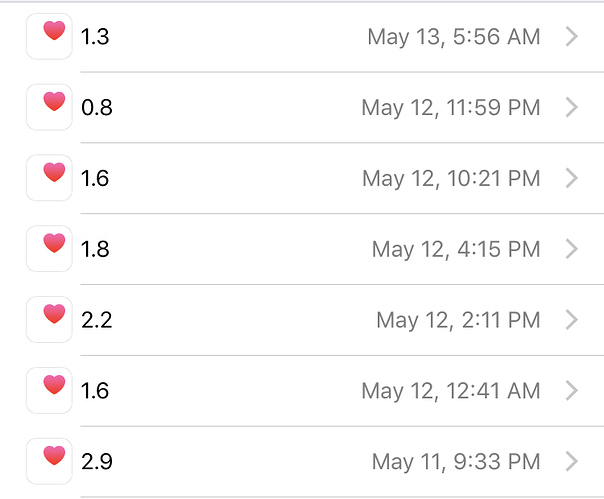Tap the heart icon for the 12:41 AM entry
This screenshot has height=499, width=604.
(x=49, y=390)
